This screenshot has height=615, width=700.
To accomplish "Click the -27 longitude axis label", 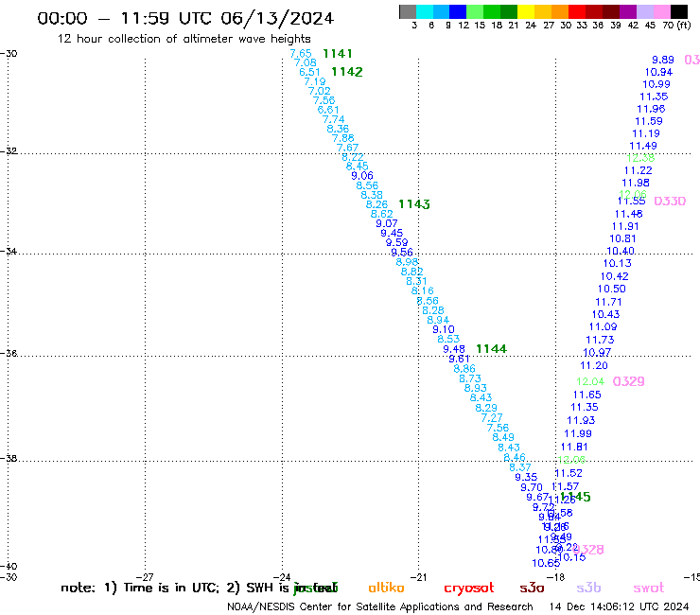I will (145, 577).
